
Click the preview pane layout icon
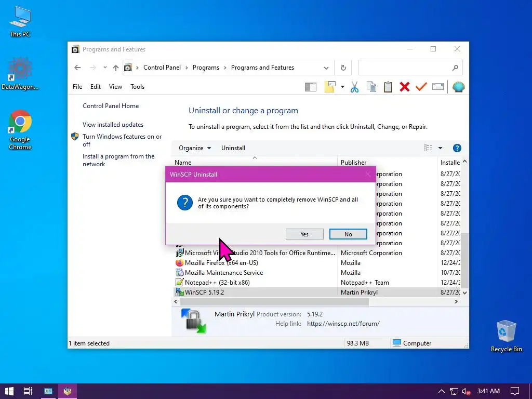tap(311, 87)
